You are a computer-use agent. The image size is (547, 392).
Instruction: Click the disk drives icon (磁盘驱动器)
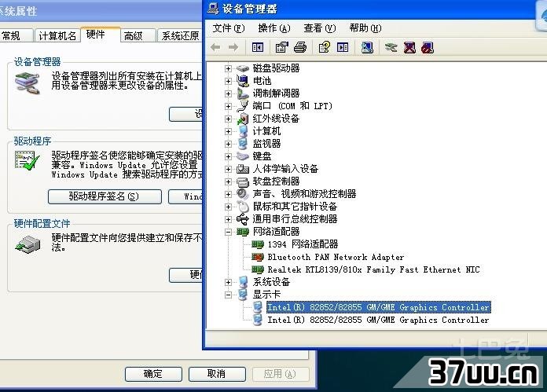coord(242,68)
